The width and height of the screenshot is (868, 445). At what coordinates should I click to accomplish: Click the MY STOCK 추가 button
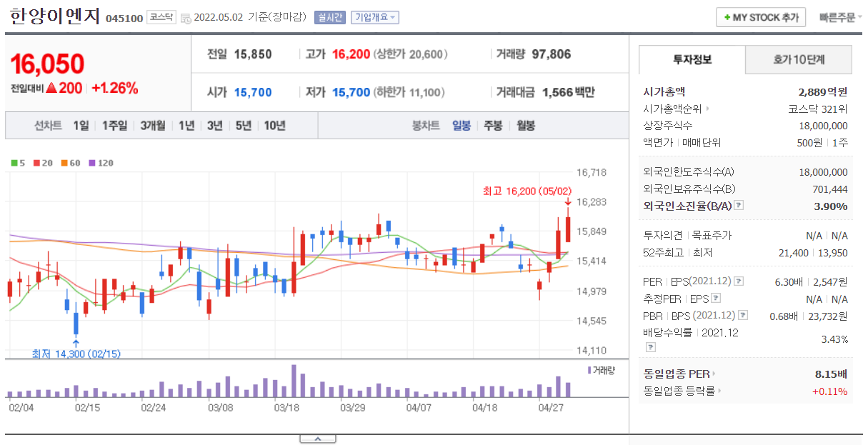pyautogui.click(x=761, y=17)
